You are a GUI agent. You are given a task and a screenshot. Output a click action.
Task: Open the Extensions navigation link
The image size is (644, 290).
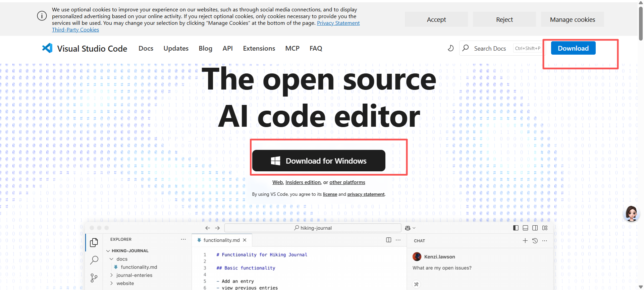click(x=259, y=48)
